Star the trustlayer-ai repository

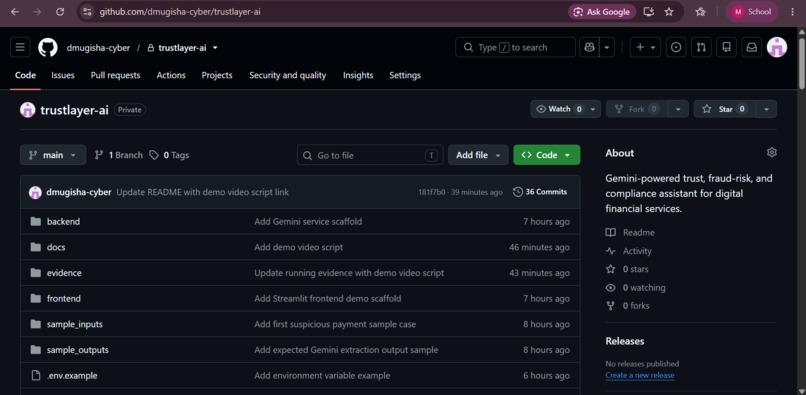pyautogui.click(x=725, y=109)
